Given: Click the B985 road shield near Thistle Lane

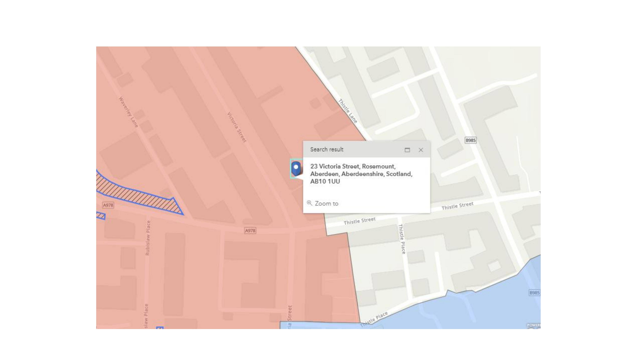Looking at the screenshot, I should (470, 140).
